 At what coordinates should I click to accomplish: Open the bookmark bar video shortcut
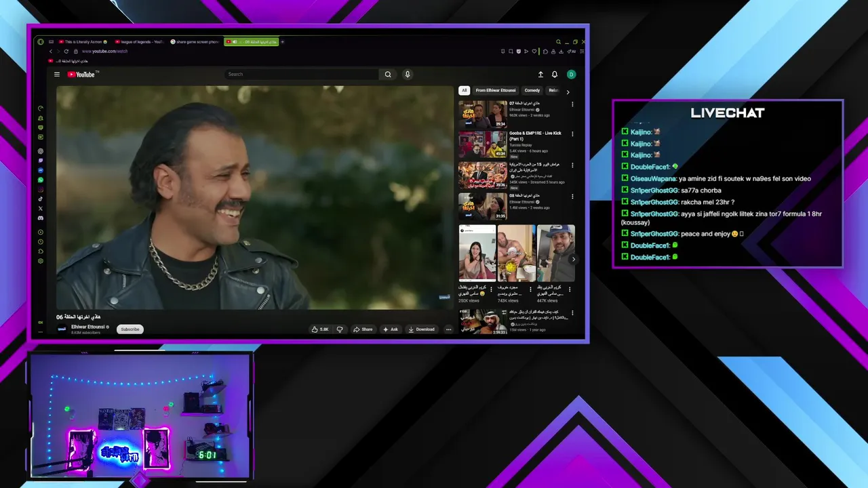tap(68, 61)
